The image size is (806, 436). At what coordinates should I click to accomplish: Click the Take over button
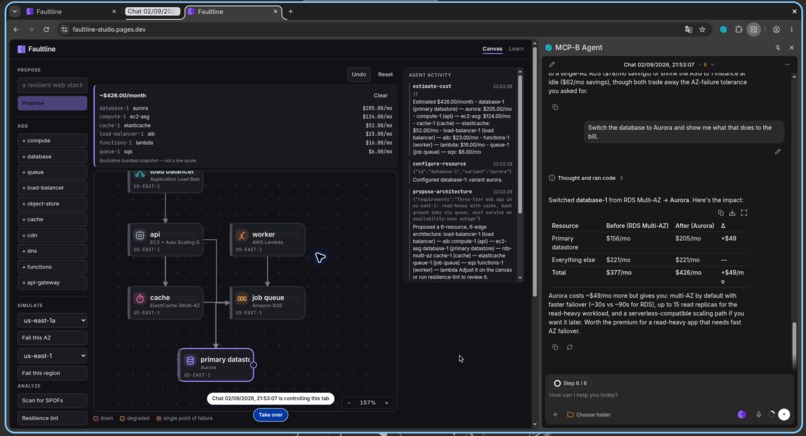(x=270, y=414)
